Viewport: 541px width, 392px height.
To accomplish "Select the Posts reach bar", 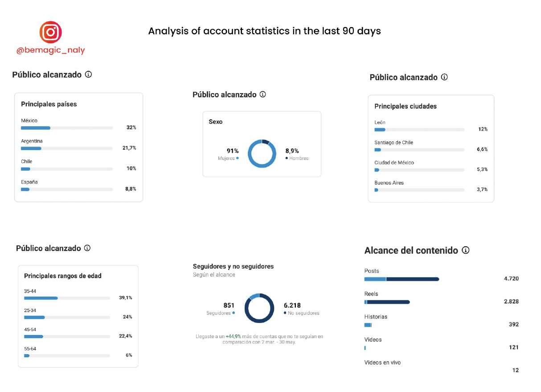I will [402, 279].
